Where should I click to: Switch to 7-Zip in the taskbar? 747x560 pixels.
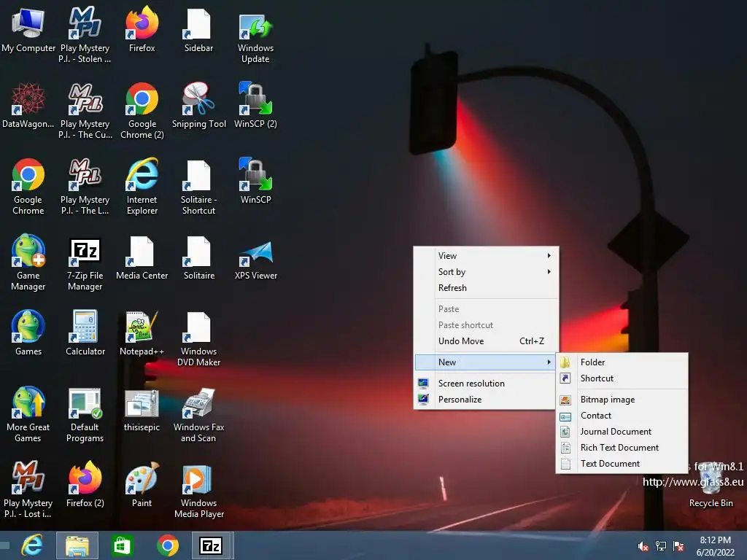tap(212, 545)
